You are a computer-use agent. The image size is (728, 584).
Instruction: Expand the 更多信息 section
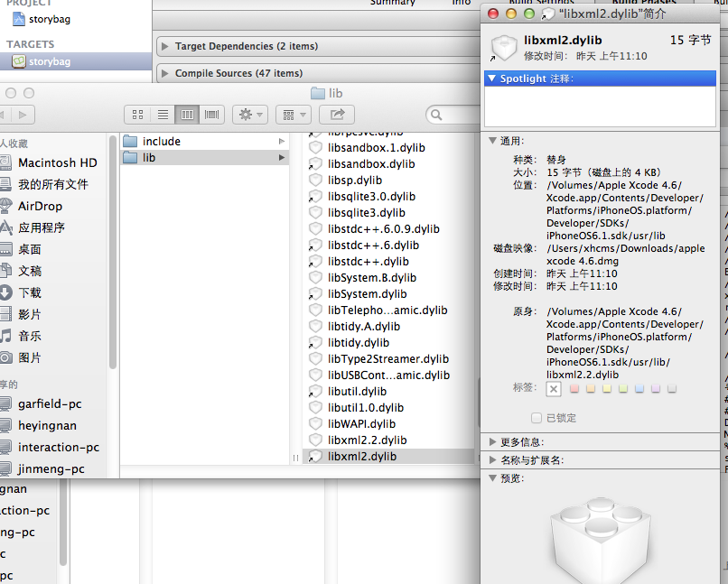tap(492, 442)
